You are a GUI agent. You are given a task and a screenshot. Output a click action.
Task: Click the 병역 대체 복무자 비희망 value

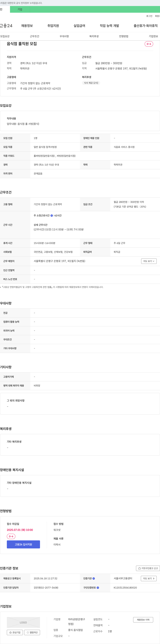[37, 385]
